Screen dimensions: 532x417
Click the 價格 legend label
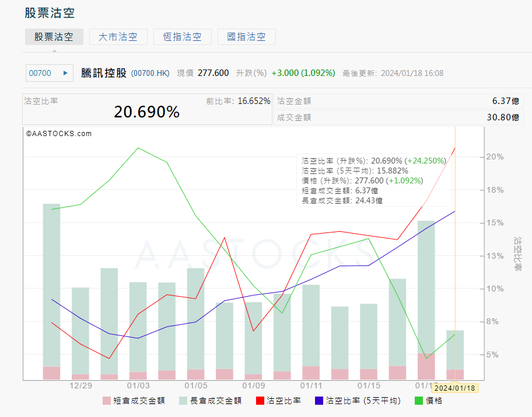tap(434, 401)
